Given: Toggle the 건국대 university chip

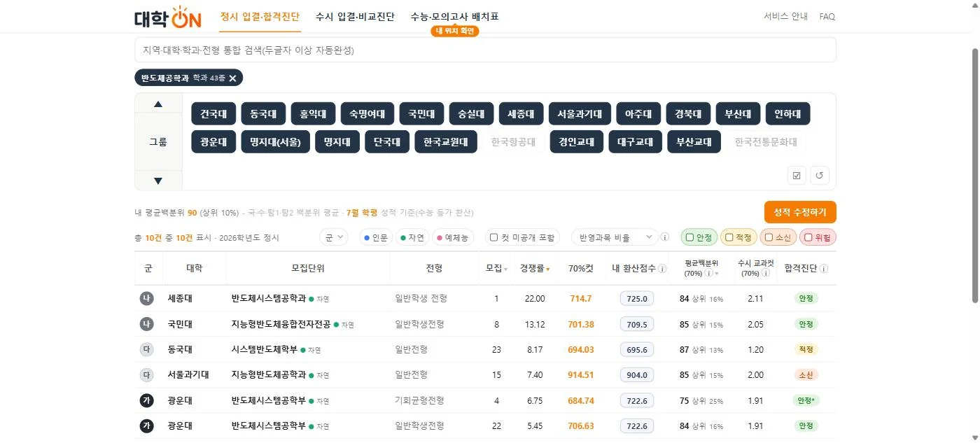Looking at the screenshot, I should [213, 113].
